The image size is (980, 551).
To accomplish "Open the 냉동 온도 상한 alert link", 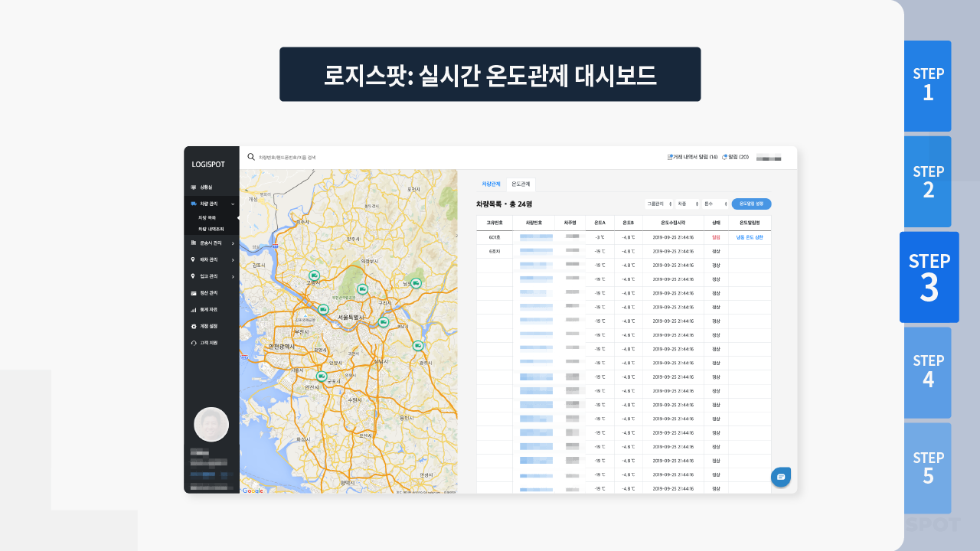I will (749, 237).
